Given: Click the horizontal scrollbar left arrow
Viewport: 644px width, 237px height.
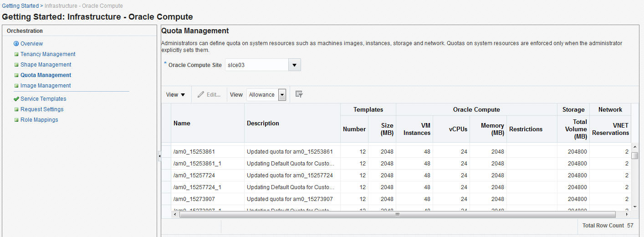Looking at the screenshot, I should pyautogui.click(x=175, y=214).
